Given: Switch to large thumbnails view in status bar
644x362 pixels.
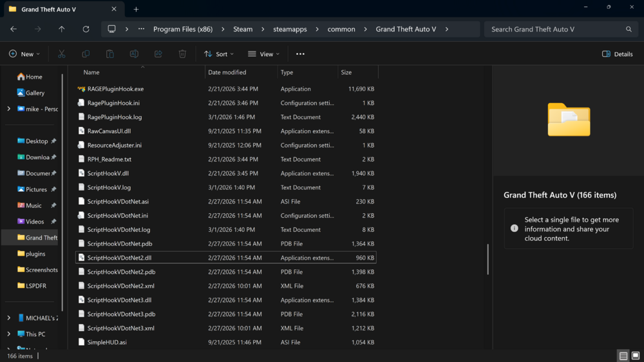Looking at the screenshot, I should pos(636,356).
